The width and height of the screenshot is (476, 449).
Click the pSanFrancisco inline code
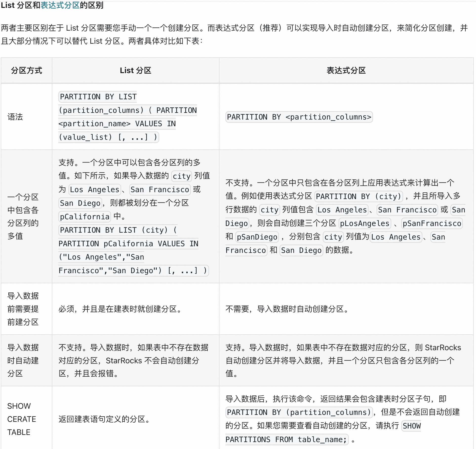click(x=432, y=223)
